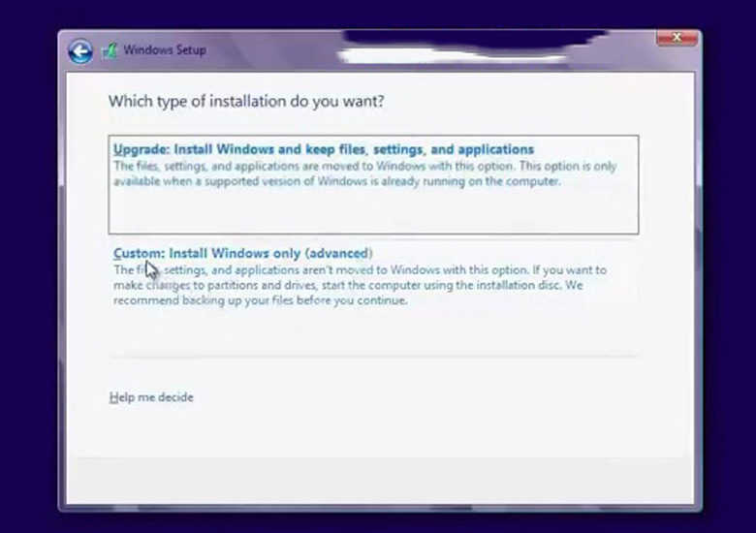Choose Custom: Install Windows only (advanced)
The image size is (756, 533).
click(x=242, y=253)
